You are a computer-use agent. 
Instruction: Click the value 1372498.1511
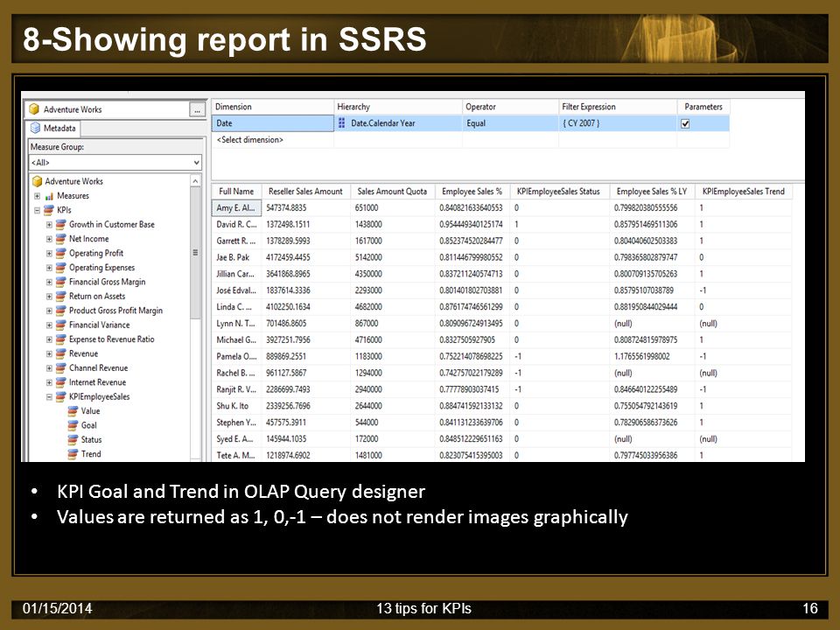(288, 225)
